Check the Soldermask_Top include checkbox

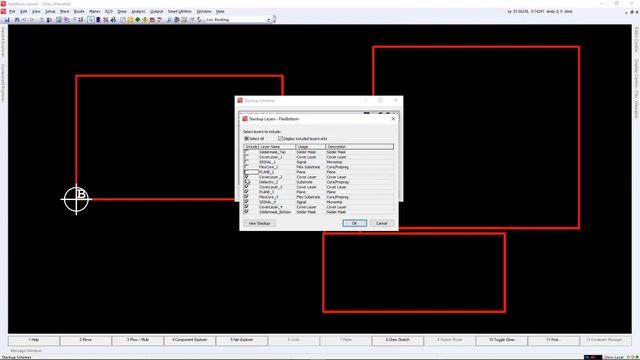pyautogui.click(x=246, y=152)
